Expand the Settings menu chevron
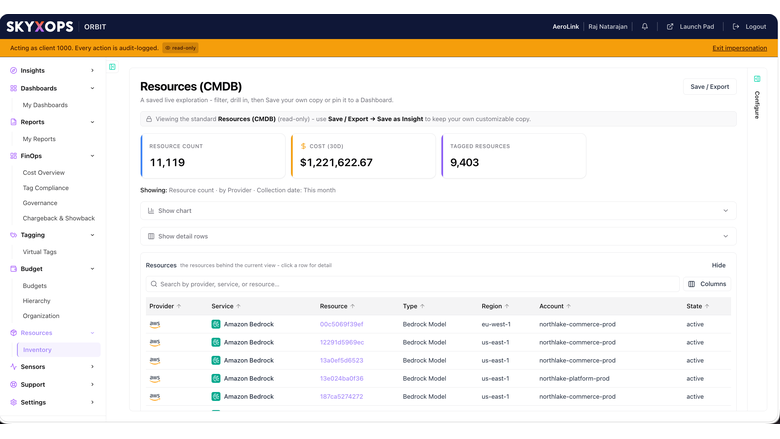This screenshot has width=780, height=439. pyautogui.click(x=93, y=403)
